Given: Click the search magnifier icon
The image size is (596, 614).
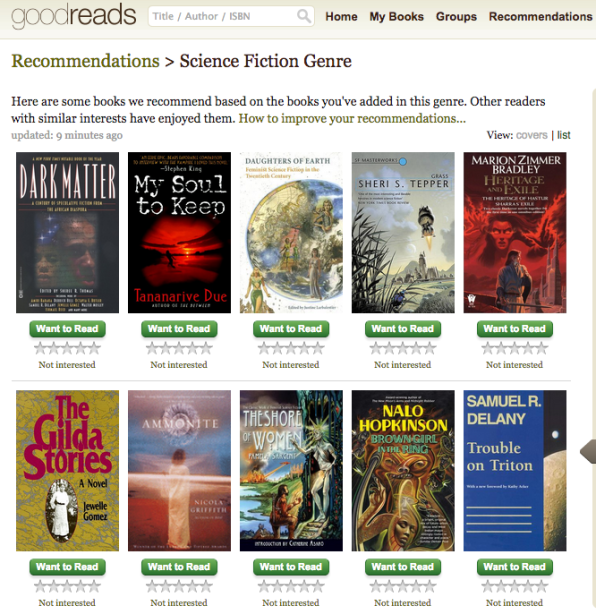Looking at the screenshot, I should pyautogui.click(x=303, y=16).
